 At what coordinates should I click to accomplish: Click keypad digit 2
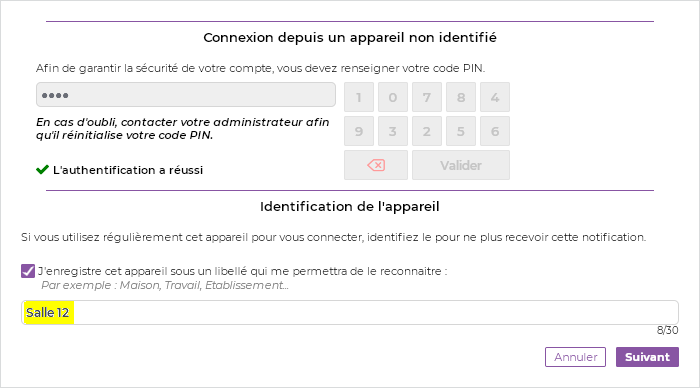(427, 131)
